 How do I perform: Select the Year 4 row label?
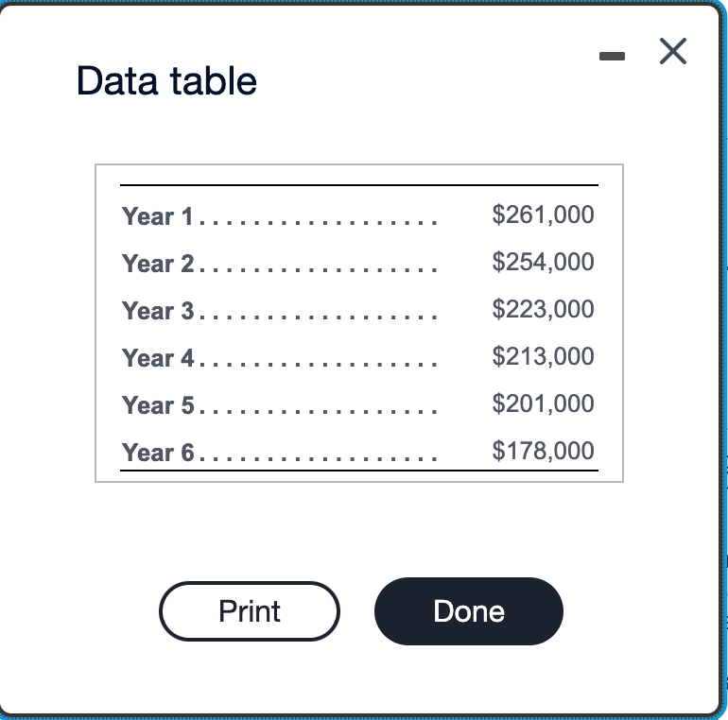pyautogui.click(x=157, y=358)
